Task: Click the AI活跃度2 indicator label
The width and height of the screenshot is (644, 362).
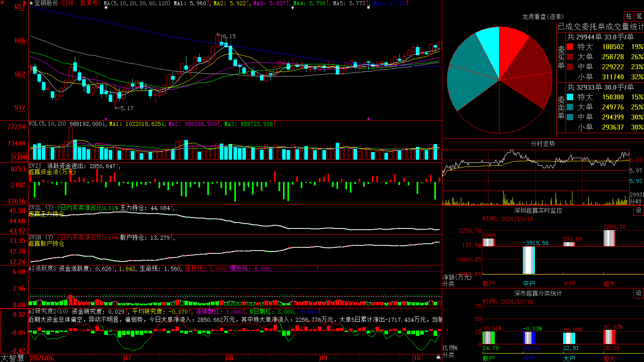Action: coord(43,268)
